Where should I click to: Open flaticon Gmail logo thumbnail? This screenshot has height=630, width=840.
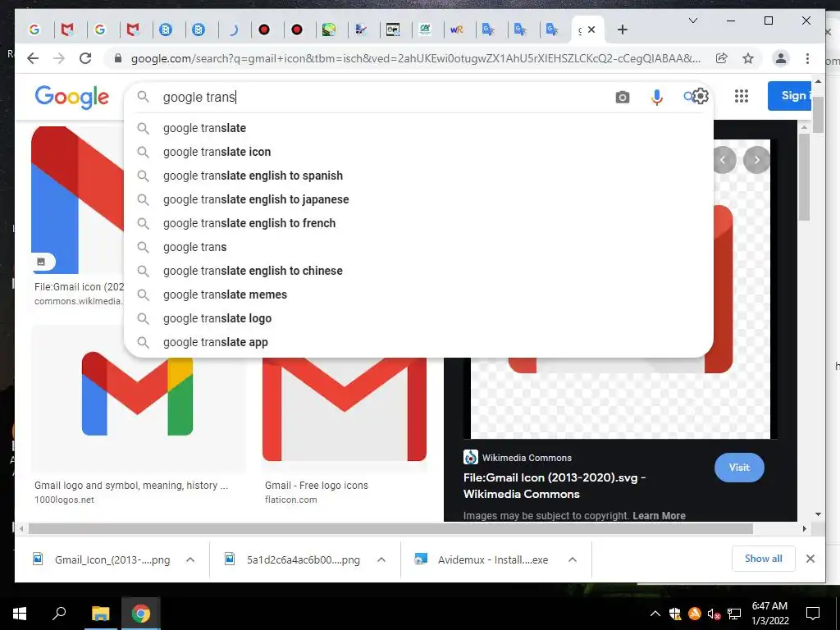(x=345, y=410)
